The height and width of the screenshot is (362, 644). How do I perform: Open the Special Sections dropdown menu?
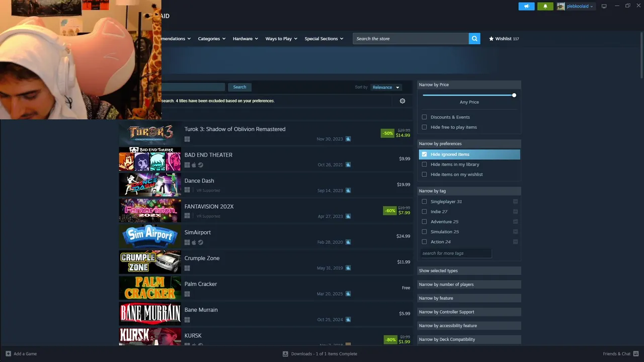pyautogui.click(x=324, y=39)
